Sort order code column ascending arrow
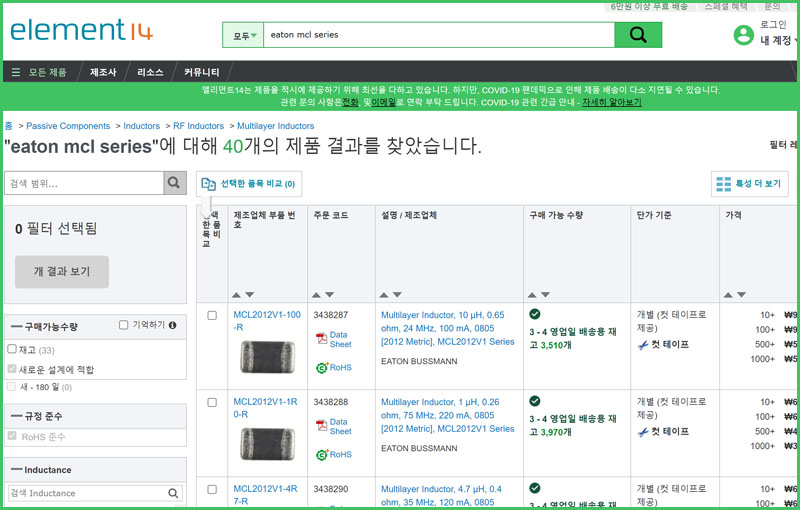This screenshot has height=510, width=800. (316, 295)
